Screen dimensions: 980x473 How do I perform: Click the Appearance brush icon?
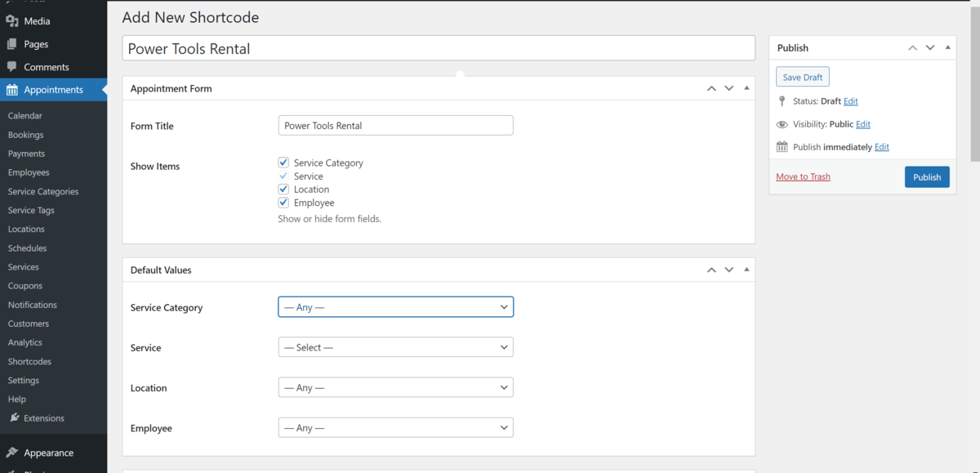point(12,453)
